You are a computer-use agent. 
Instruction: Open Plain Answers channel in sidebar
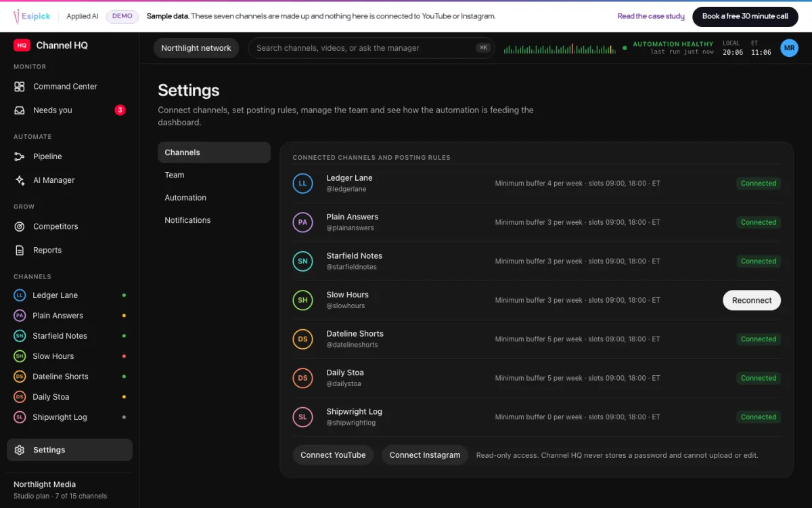point(70,316)
